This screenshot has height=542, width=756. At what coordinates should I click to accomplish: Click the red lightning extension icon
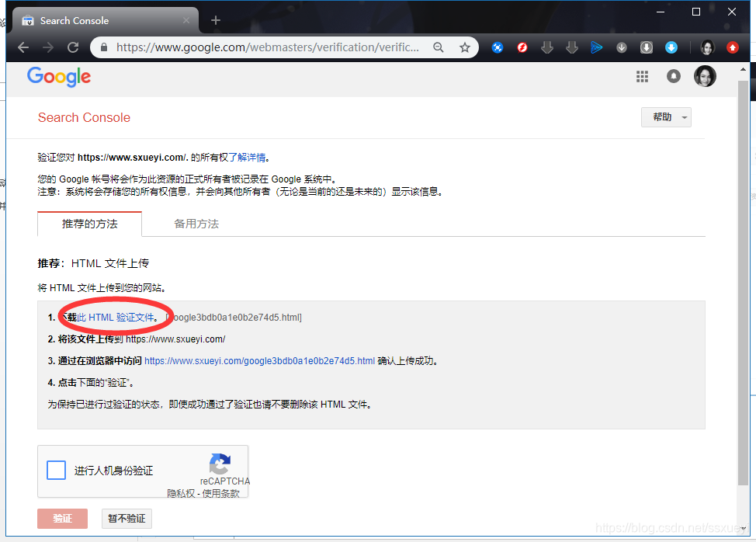click(x=522, y=47)
